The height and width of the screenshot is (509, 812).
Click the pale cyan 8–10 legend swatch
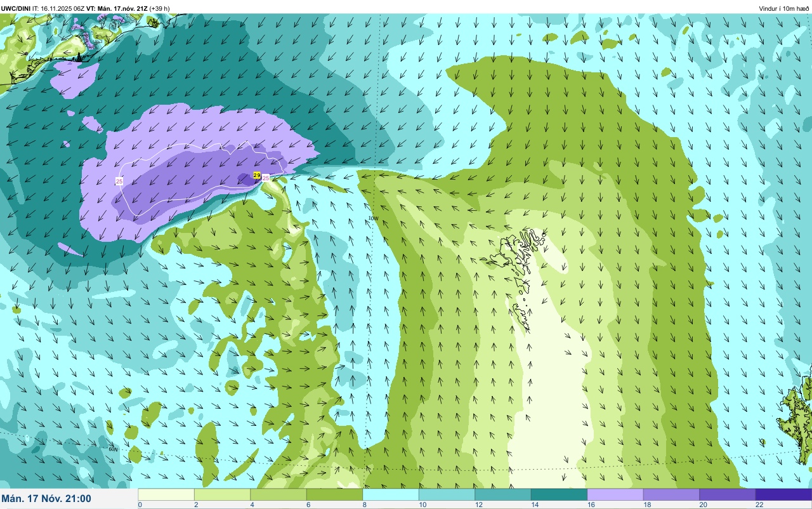coord(391,494)
